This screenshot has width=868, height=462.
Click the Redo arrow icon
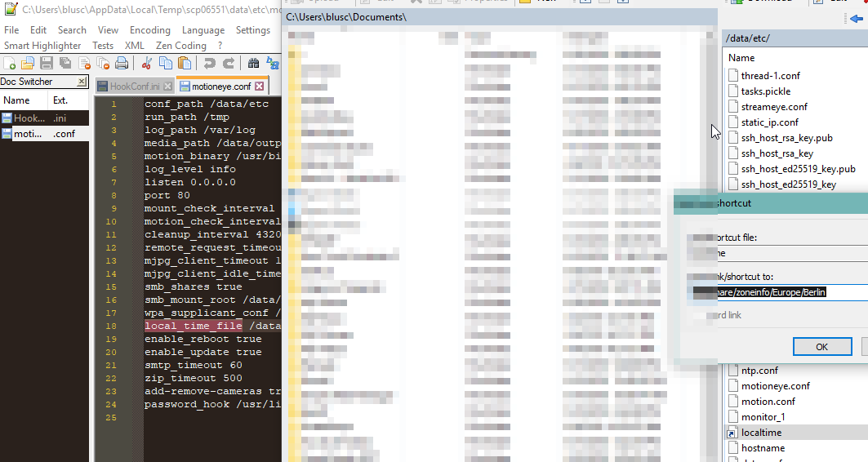pyautogui.click(x=228, y=63)
